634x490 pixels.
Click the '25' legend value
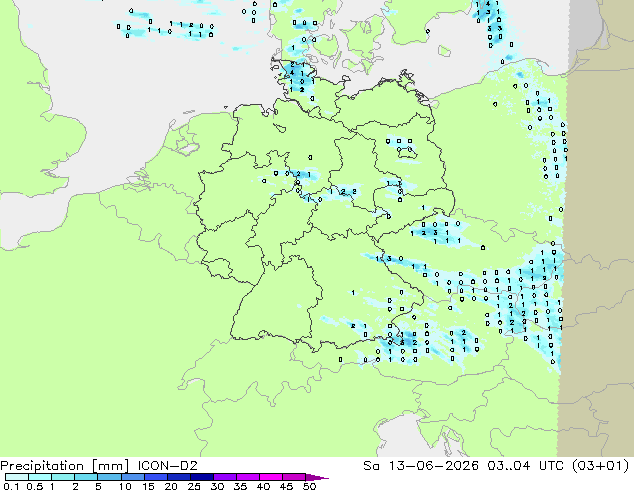[x=194, y=486]
